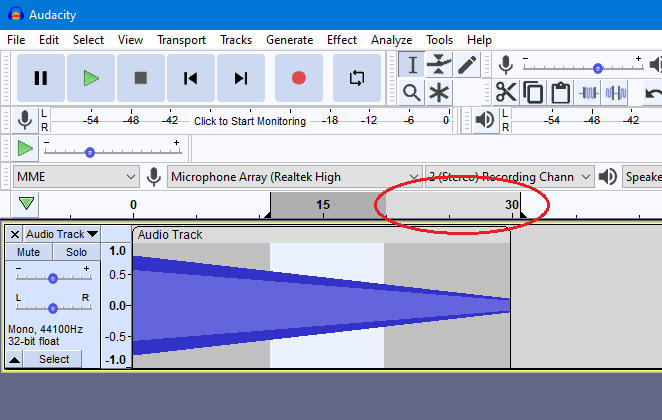Click the Pause transport button
Viewport: 662px width, 420px height.
pos(41,78)
